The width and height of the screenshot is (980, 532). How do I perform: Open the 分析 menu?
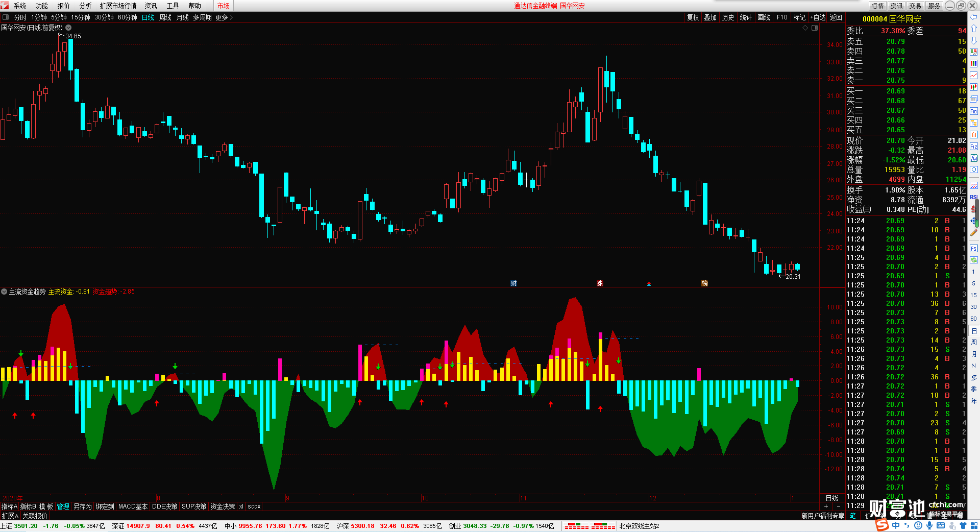point(86,6)
